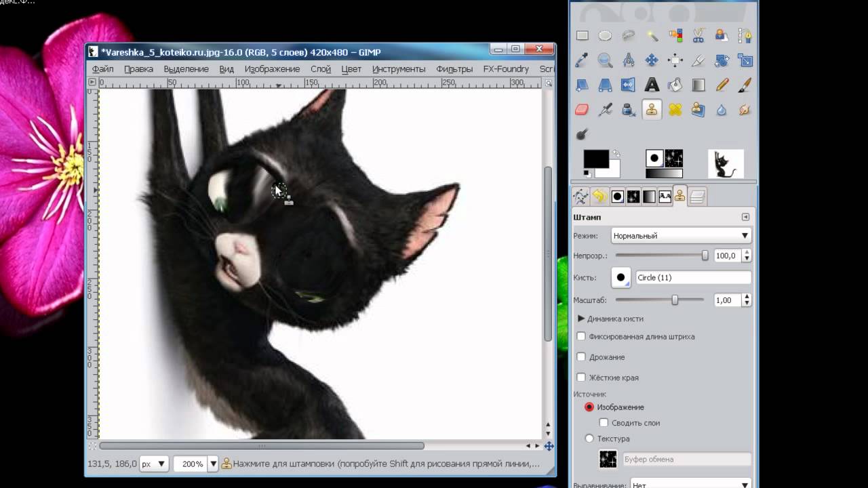This screenshot has width=868, height=488.
Task: Select the Rectangle Select tool
Action: (x=583, y=36)
